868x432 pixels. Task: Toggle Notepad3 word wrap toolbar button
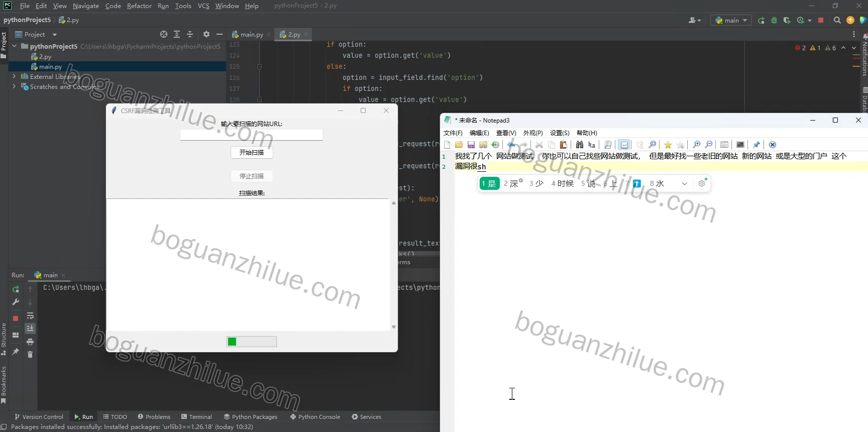[x=624, y=145]
